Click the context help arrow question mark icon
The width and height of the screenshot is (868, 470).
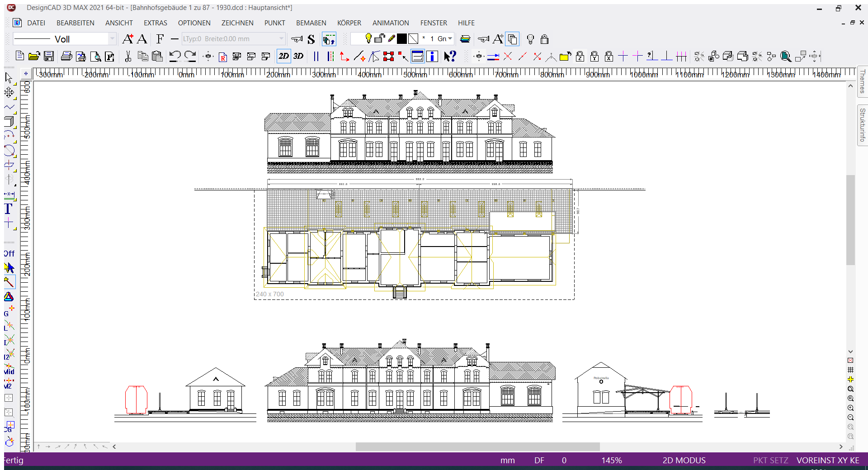[450, 56]
